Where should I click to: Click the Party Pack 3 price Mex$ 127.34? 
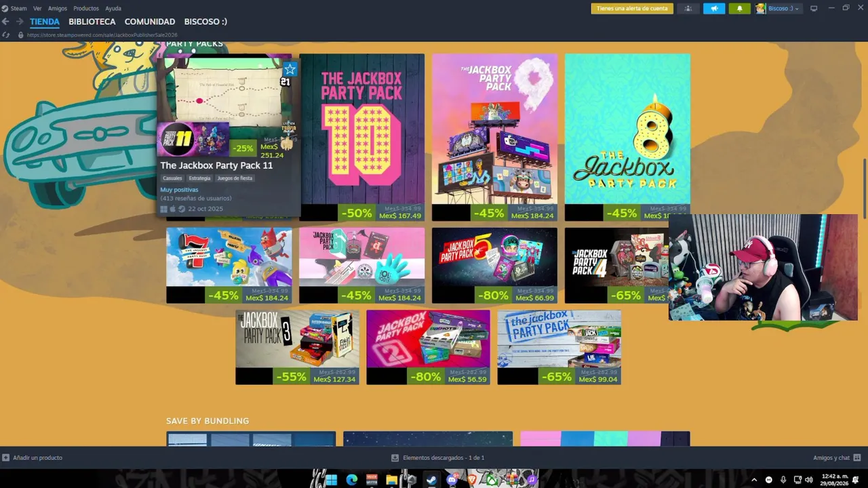pos(334,380)
